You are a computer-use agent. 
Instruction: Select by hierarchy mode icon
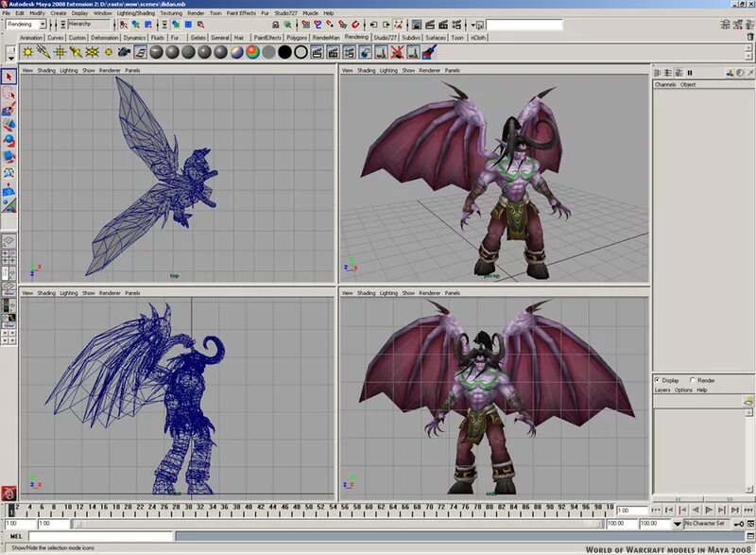pyautogui.click(x=124, y=25)
